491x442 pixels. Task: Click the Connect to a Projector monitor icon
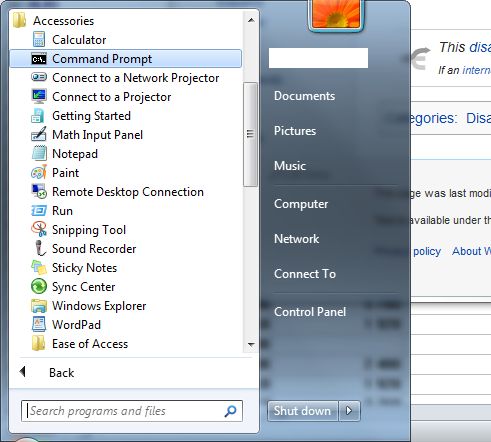tap(39, 96)
